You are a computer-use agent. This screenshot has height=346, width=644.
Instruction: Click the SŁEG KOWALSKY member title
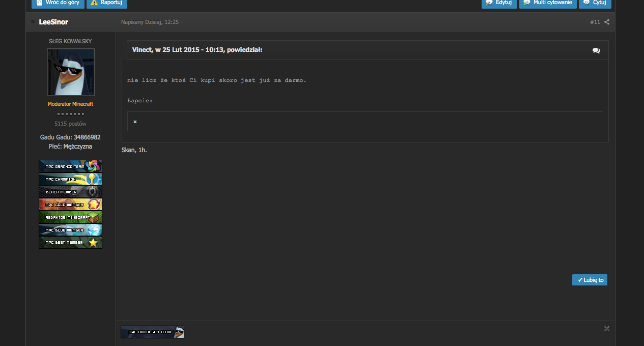pos(70,41)
